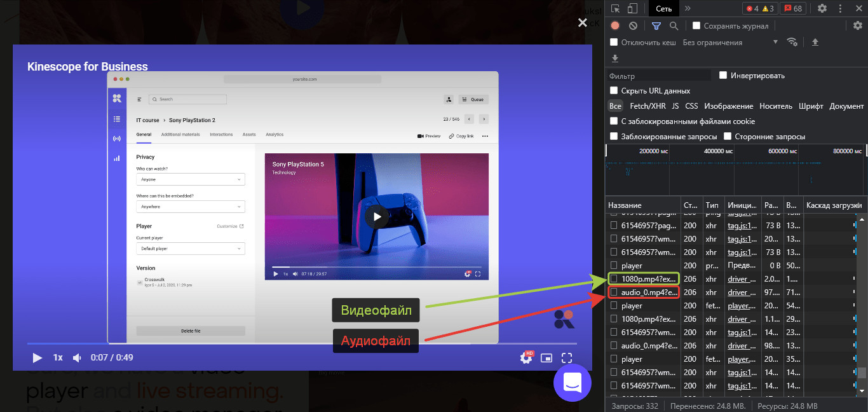Enable Скрыть URL данных checkbox

(614, 91)
